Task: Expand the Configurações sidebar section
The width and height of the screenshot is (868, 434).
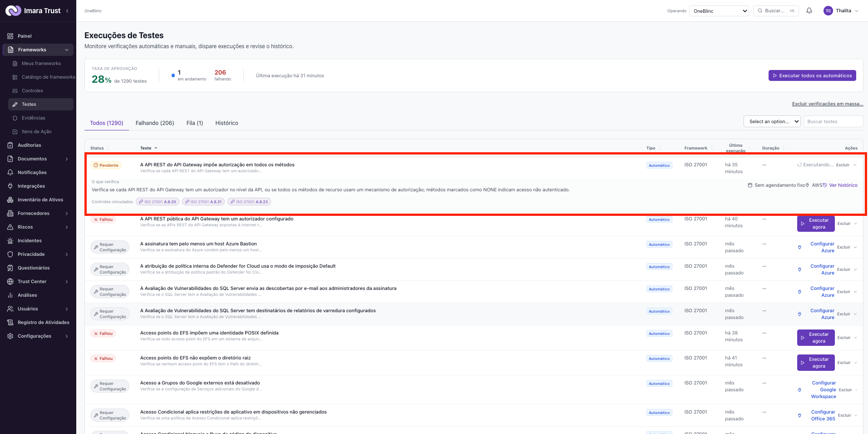Action: click(67, 336)
